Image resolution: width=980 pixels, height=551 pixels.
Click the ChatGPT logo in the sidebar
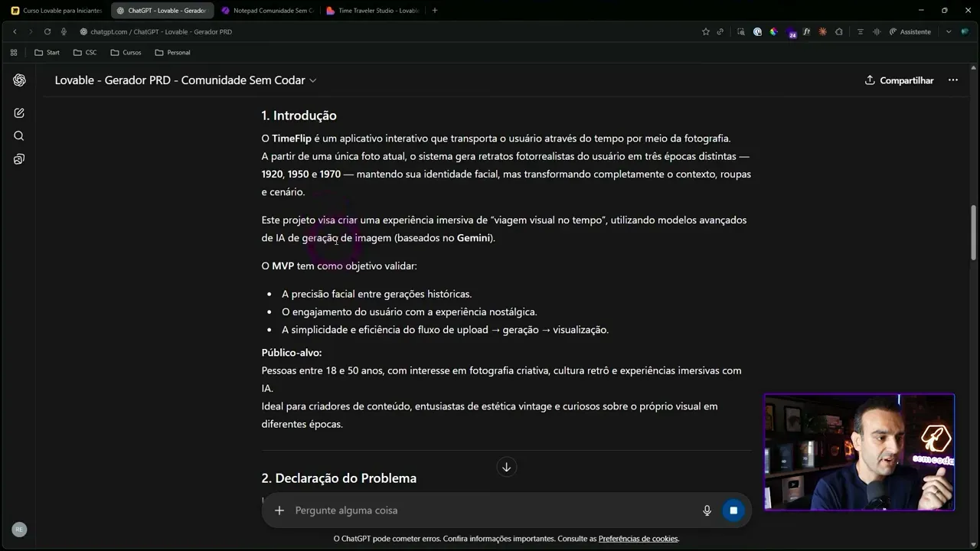[19, 80]
